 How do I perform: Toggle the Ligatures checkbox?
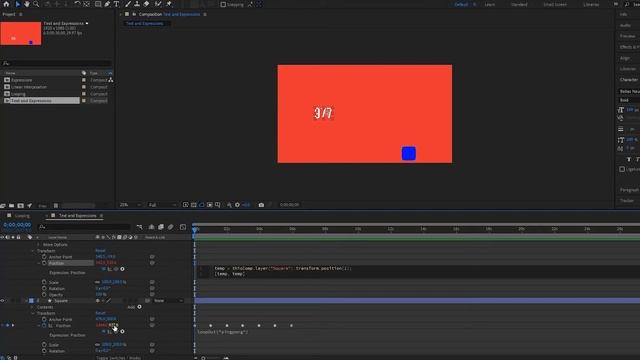click(622, 169)
